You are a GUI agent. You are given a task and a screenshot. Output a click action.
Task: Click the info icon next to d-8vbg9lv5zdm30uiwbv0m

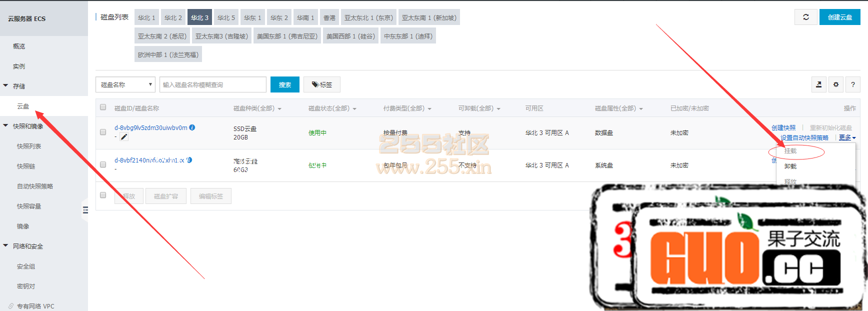192,127
